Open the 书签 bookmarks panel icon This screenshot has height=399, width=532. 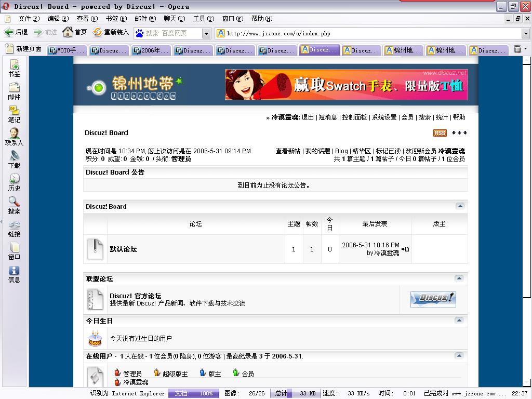[x=14, y=68]
